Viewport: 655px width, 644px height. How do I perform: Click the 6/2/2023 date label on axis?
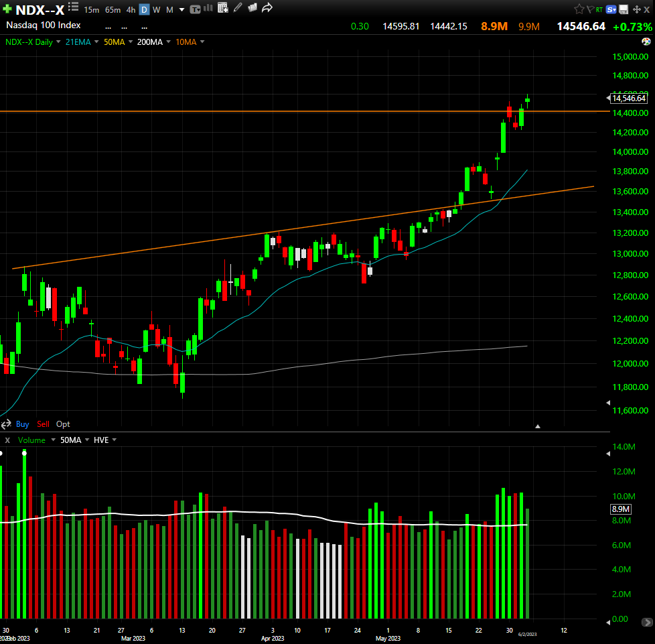527,635
